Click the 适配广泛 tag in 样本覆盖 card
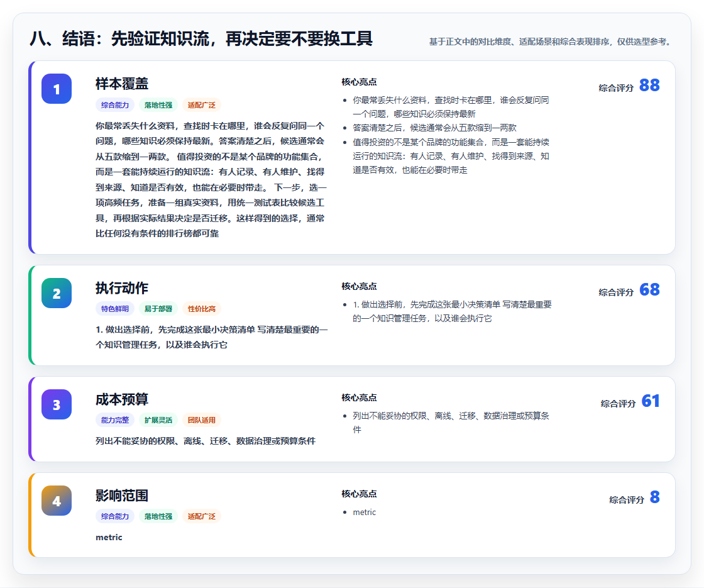The height and width of the screenshot is (588, 704). pos(202,105)
